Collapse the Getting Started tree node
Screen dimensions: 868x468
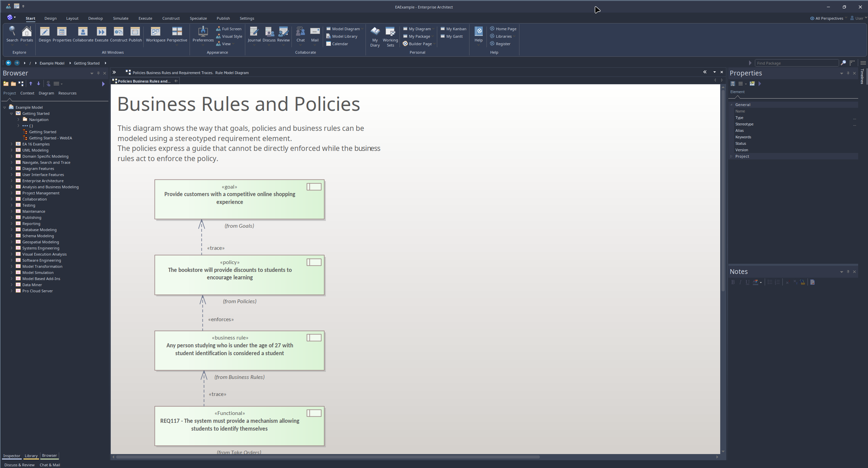(x=12, y=114)
